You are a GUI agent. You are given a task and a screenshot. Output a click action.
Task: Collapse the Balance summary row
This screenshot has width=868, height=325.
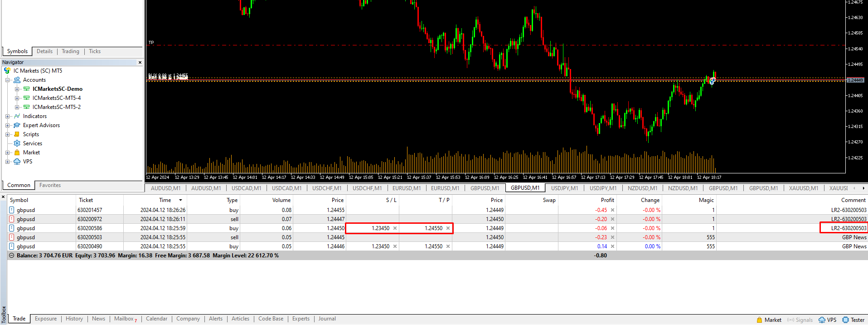12,256
